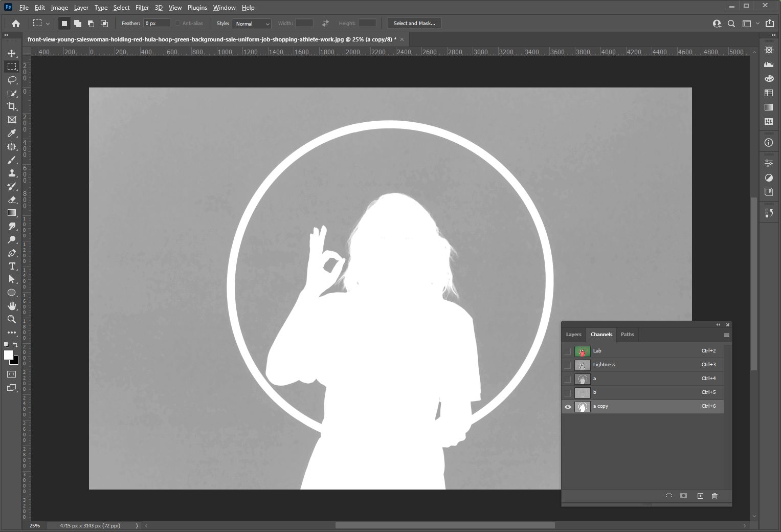Screen dimensions: 781x532
Task: Edit the Feather value field
Action: pyautogui.click(x=157, y=23)
